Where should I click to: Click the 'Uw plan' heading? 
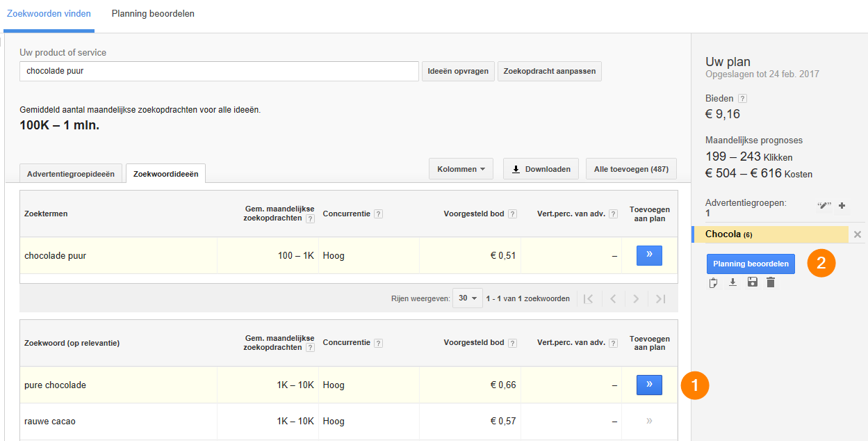728,62
